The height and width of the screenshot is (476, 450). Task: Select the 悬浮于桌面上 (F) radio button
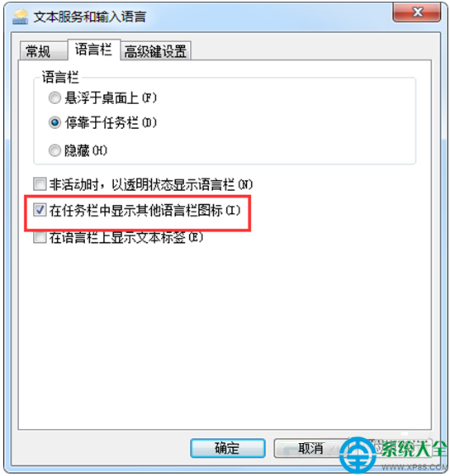tap(54, 98)
